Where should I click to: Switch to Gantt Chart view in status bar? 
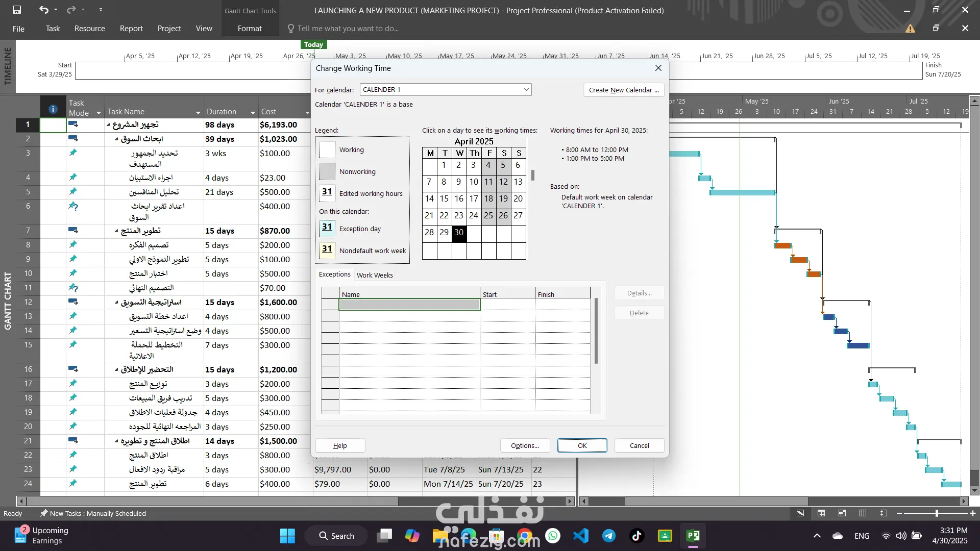[800, 513]
